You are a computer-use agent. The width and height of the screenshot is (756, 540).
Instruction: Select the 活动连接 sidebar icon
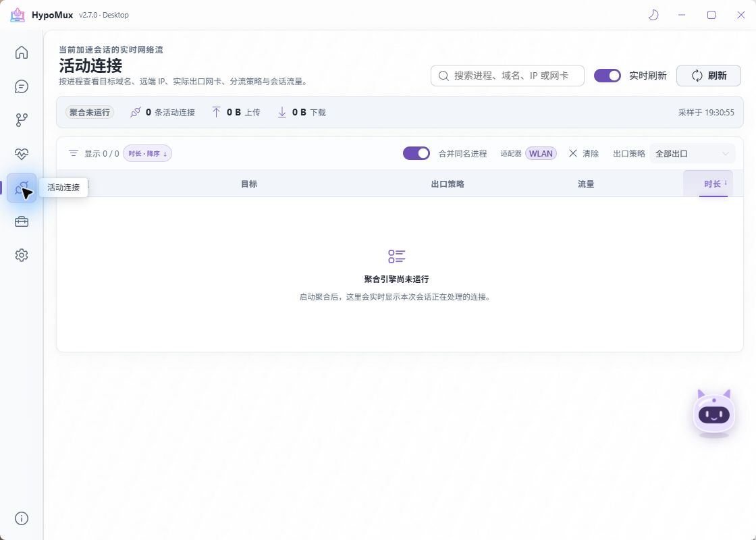click(21, 188)
